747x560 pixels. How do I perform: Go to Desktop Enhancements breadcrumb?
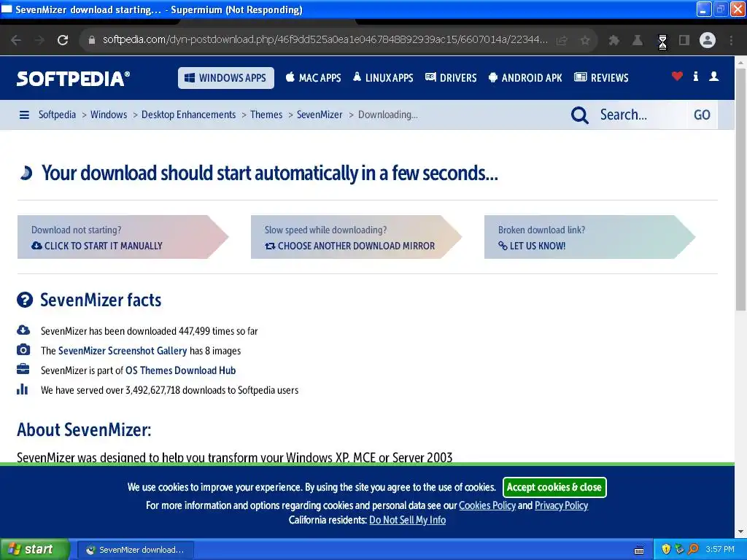click(x=189, y=114)
